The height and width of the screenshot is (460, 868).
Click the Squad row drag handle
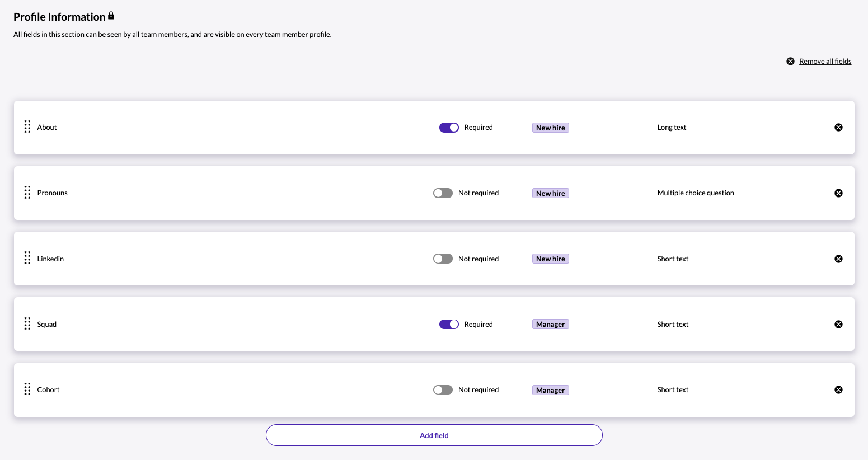tap(27, 324)
